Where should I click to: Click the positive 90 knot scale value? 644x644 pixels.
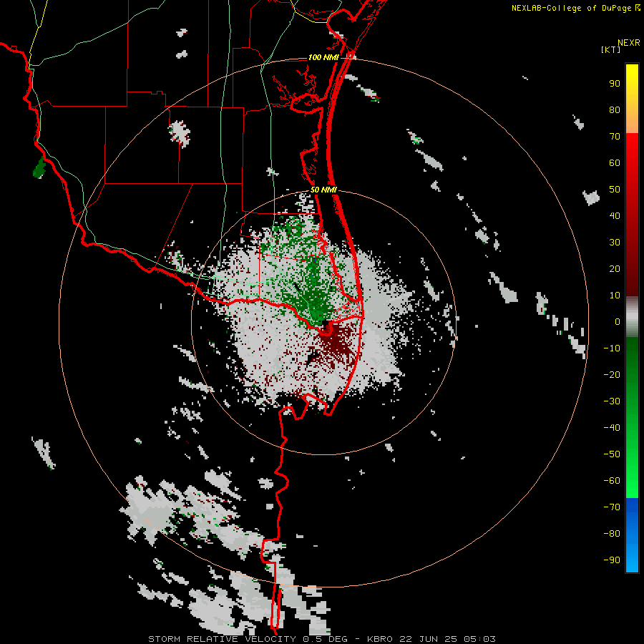click(x=615, y=84)
